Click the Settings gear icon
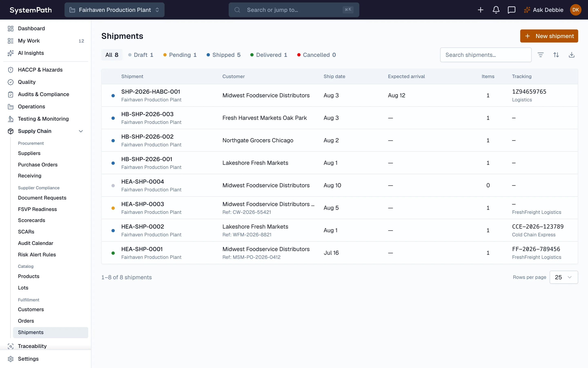 click(10, 359)
